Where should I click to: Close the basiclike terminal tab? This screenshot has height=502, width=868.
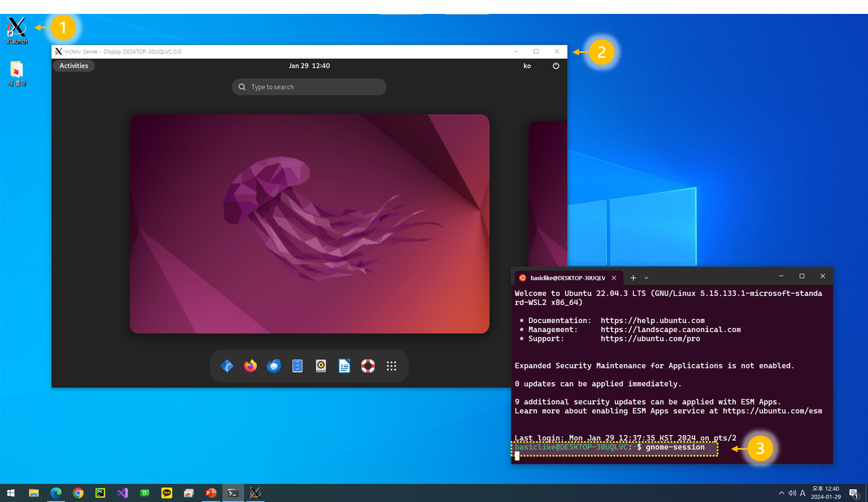point(614,278)
